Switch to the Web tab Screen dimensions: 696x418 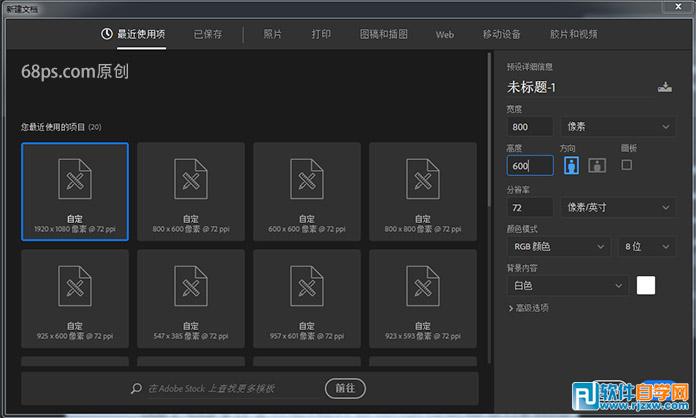[x=445, y=35]
